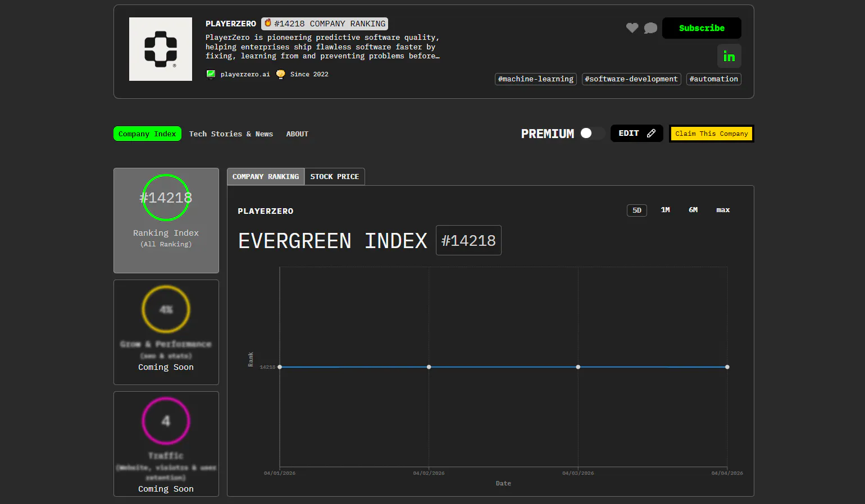865x504 pixels.
Task: Click the 04/02/2026 data point on chart
Action: 429,367
